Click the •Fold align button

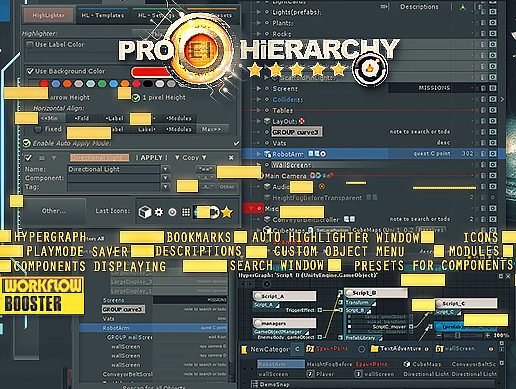coord(82,118)
